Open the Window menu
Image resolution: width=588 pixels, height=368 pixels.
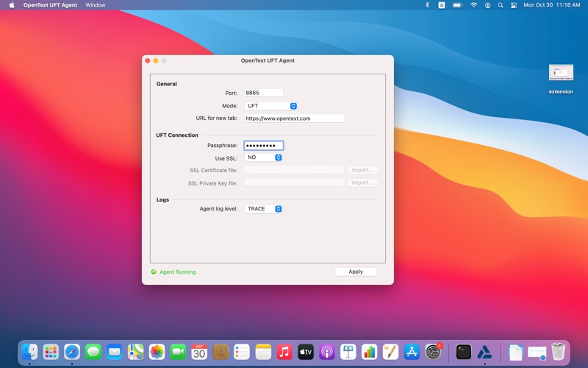[95, 5]
